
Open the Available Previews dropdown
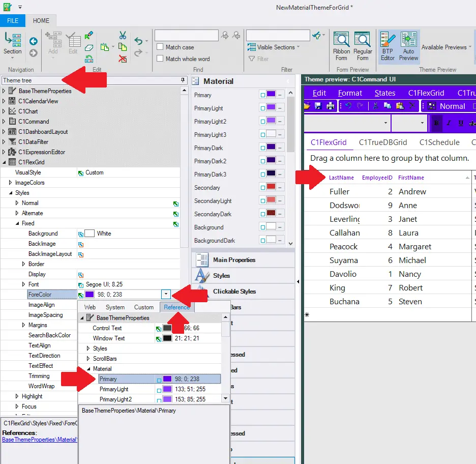pyautogui.click(x=447, y=47)
